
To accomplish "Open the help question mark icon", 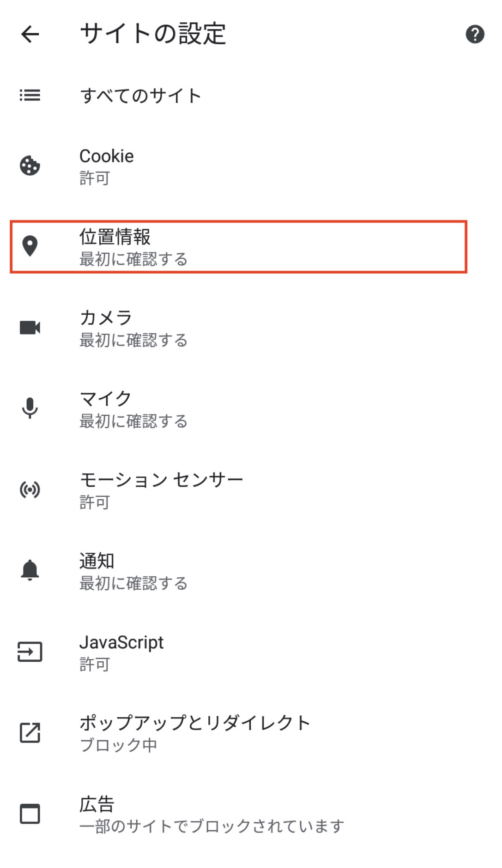I will coord(475,34).
